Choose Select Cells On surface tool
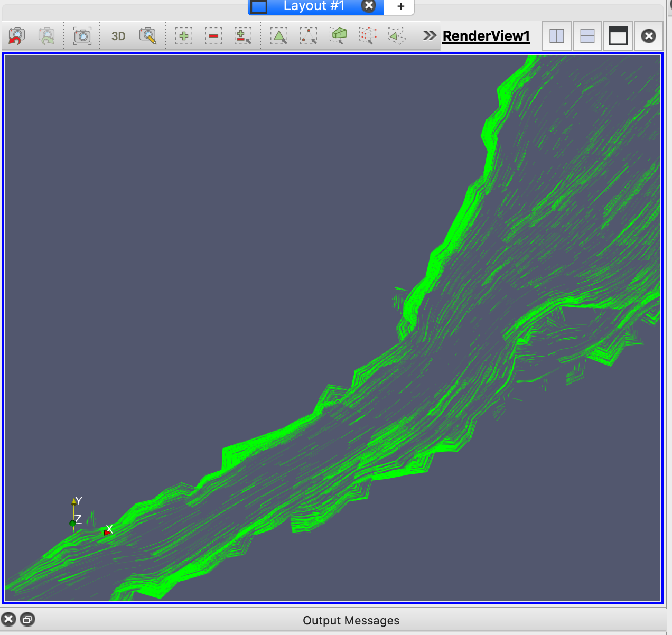This screenshot has height=635, width=672. (x=279, y=36)
